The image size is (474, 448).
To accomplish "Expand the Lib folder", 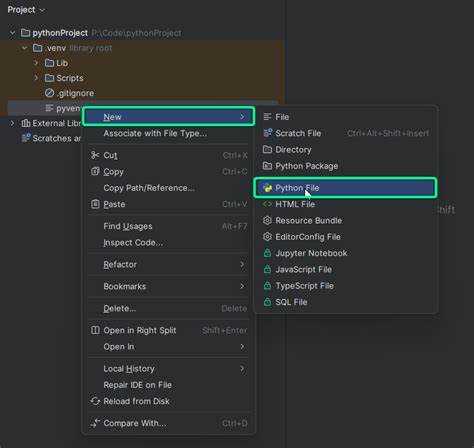I will pyautogui.click(x=36, y=63).
